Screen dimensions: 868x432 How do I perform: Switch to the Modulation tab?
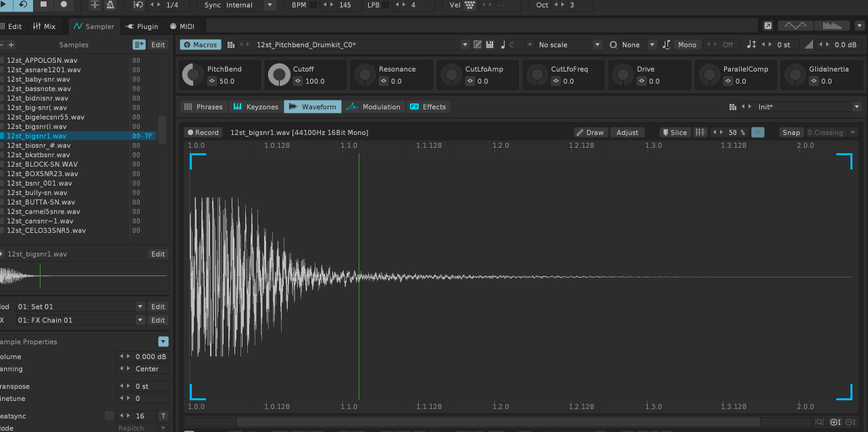pyautogui.click(x=374, y=107)
